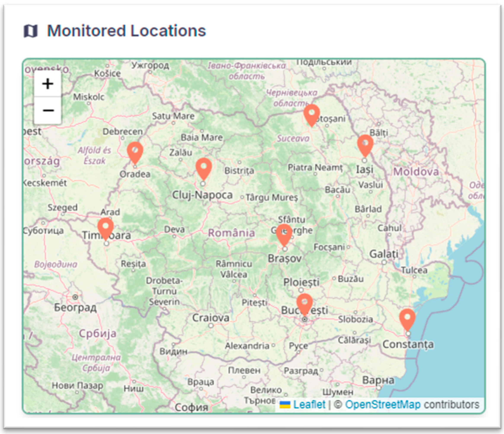Open the Leaflet attribution link
Image resolution: width=504 pixels, height=434 pixels.
[x=309, y=405]
